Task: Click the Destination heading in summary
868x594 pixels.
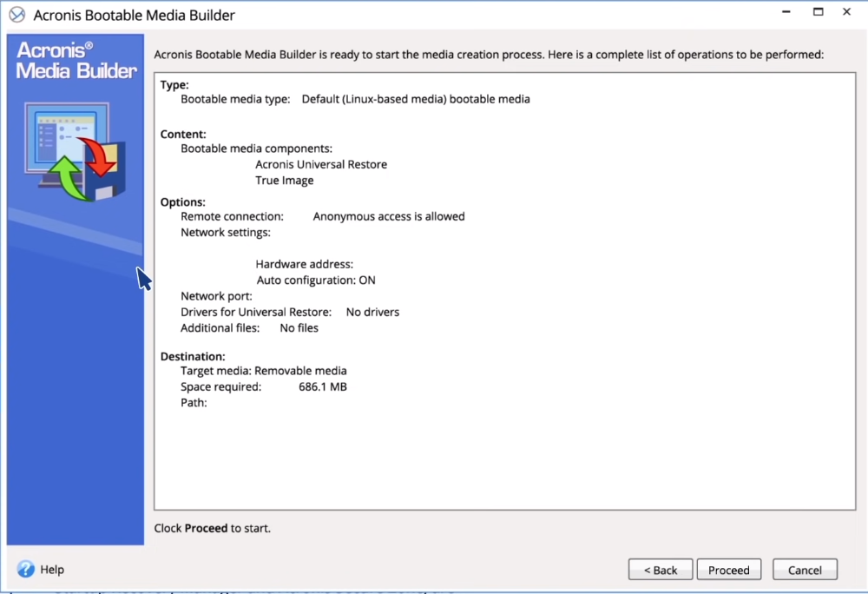Action: [193, 356]
